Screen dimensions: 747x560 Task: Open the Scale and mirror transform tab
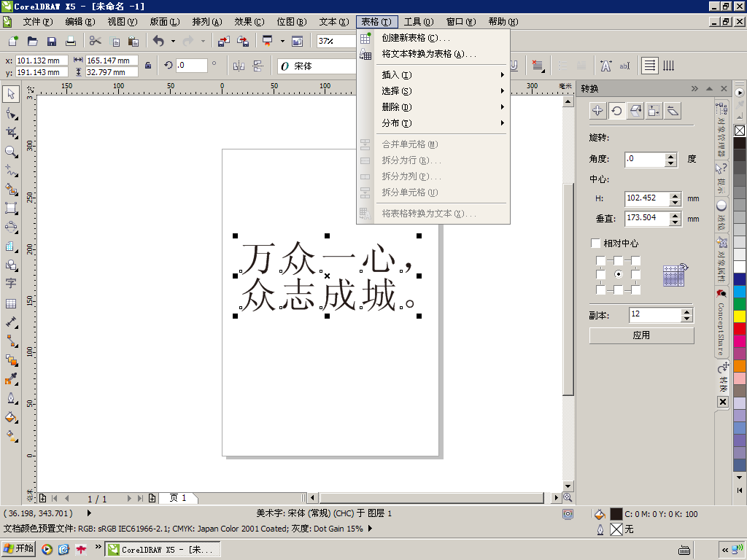[x=635, y=111]
